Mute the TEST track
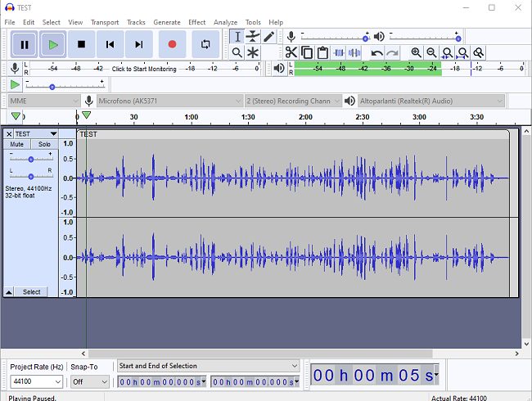 pos(16,144)
